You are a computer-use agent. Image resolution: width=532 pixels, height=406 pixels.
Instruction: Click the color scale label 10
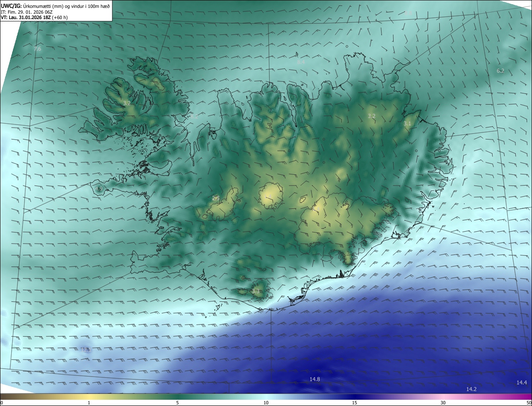point(266,403)
